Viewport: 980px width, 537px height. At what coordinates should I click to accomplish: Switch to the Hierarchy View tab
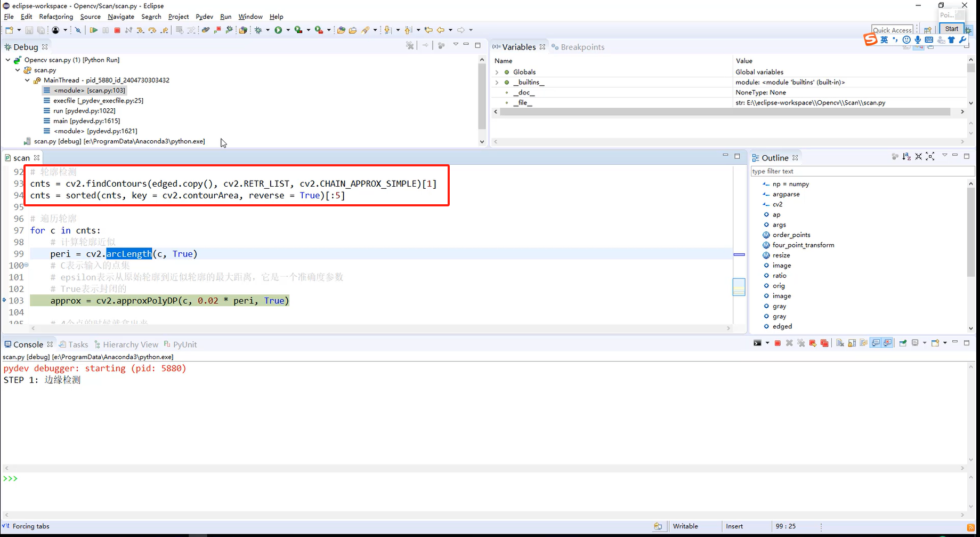point(126,344)
